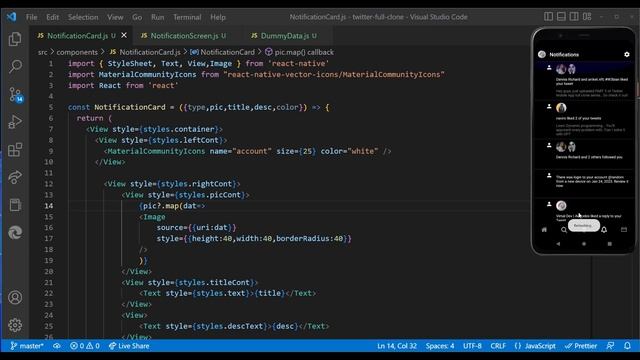Click line number 14 in the gutter
The height and width of the screenshot is (360, 640).
coord(49,206)
